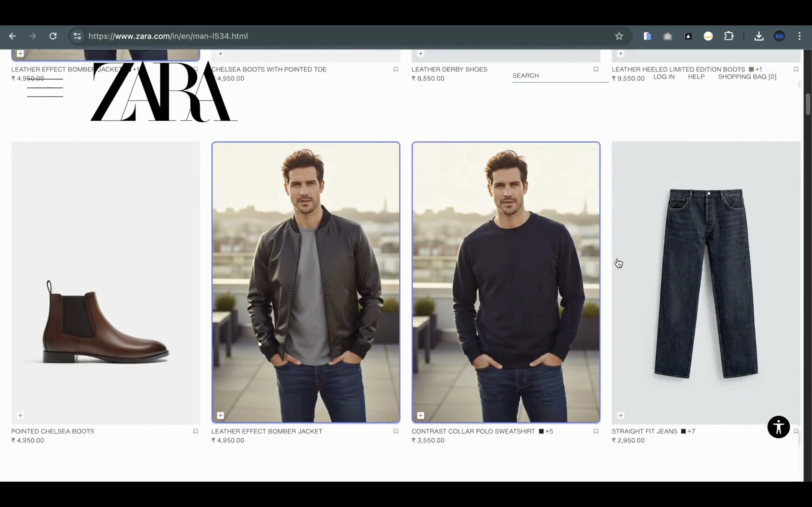The height and width of the screenshot is (507, 812).
Task: Toggle the bookmark on Contrast Collar Polo Sweatshirt
Action: [596, 432]
